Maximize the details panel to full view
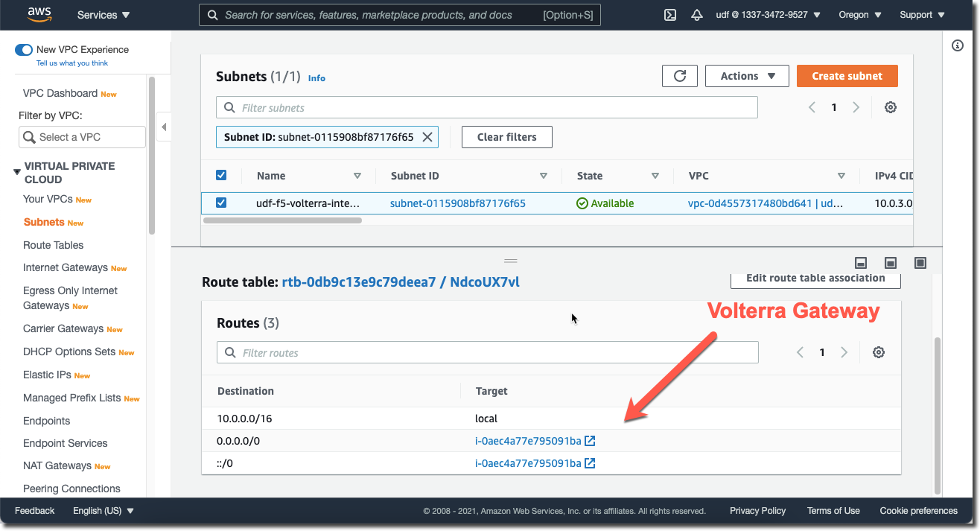This screenshot has height=531, width=980. coord(920,262)
